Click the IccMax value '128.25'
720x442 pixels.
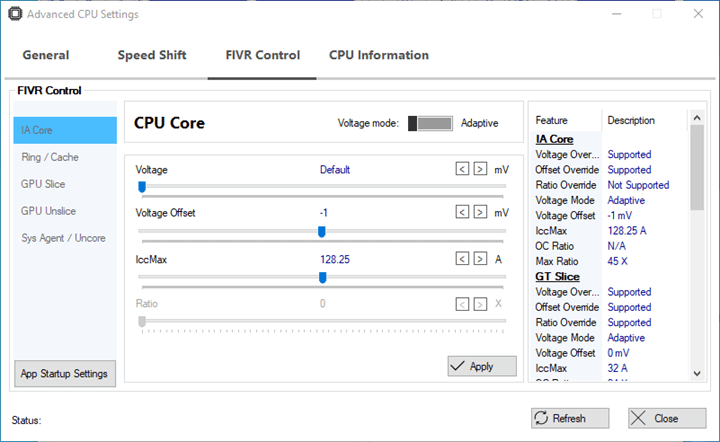(x=335, y=260)
